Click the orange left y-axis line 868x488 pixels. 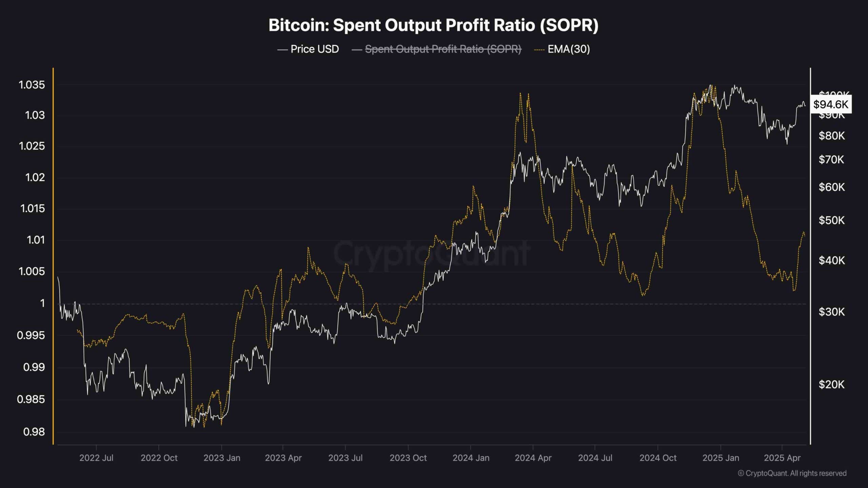pos(53,256)
